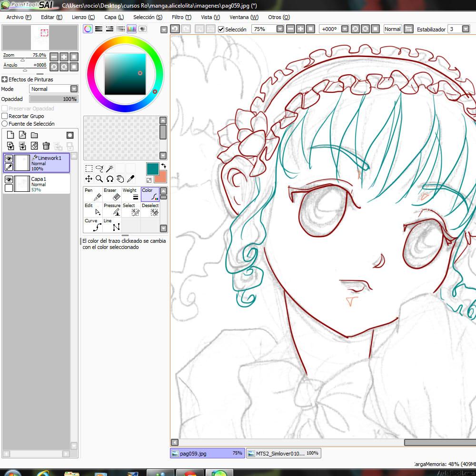Click salmon background color swatch
This screenshot has height=476, width=476.
click(x=162, y=178)
